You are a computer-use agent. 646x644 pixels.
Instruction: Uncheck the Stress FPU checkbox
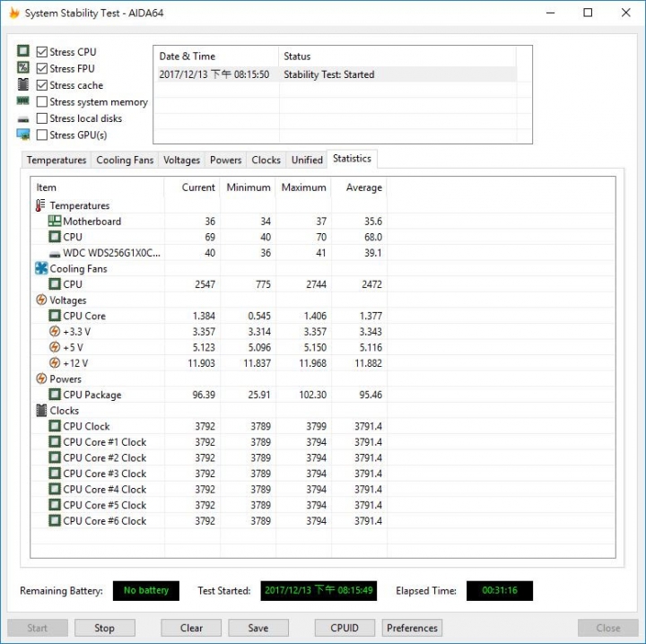coord(41,68)
